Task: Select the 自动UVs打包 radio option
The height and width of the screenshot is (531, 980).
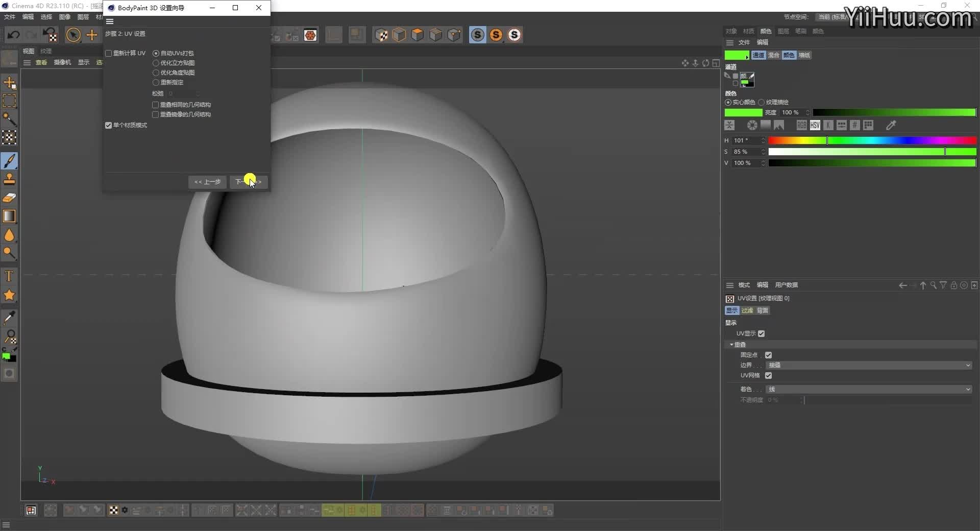Action: pos(156,53)
